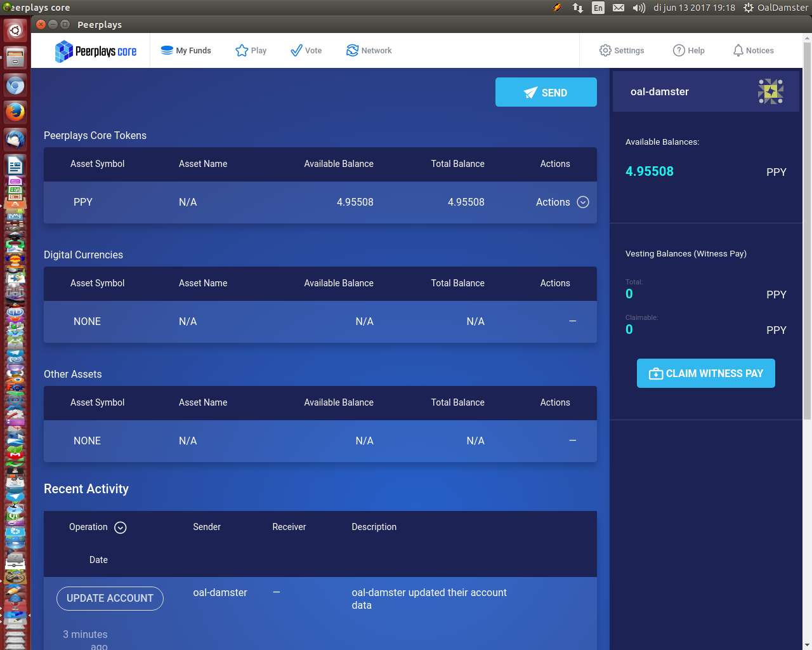This screenshot has width=812, height=650.
Task: Click the NONE cell under Other Assets
Action: pos(87,441)
